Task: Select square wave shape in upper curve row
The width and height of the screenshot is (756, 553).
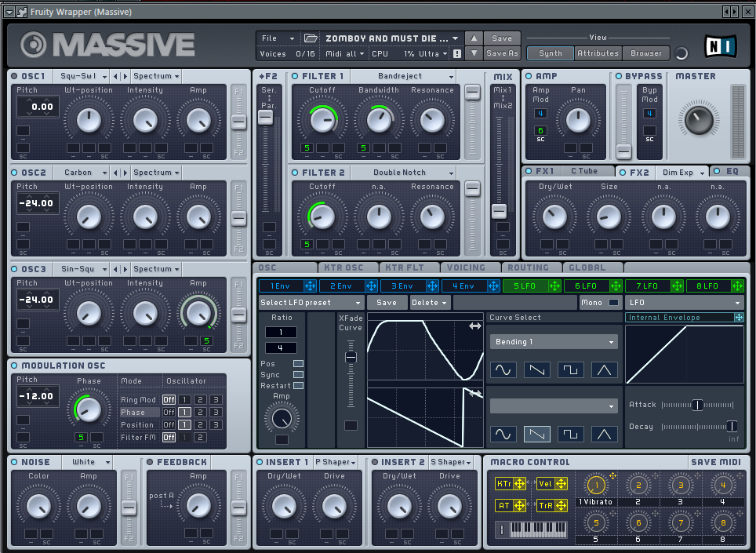Action: (570, 369)
